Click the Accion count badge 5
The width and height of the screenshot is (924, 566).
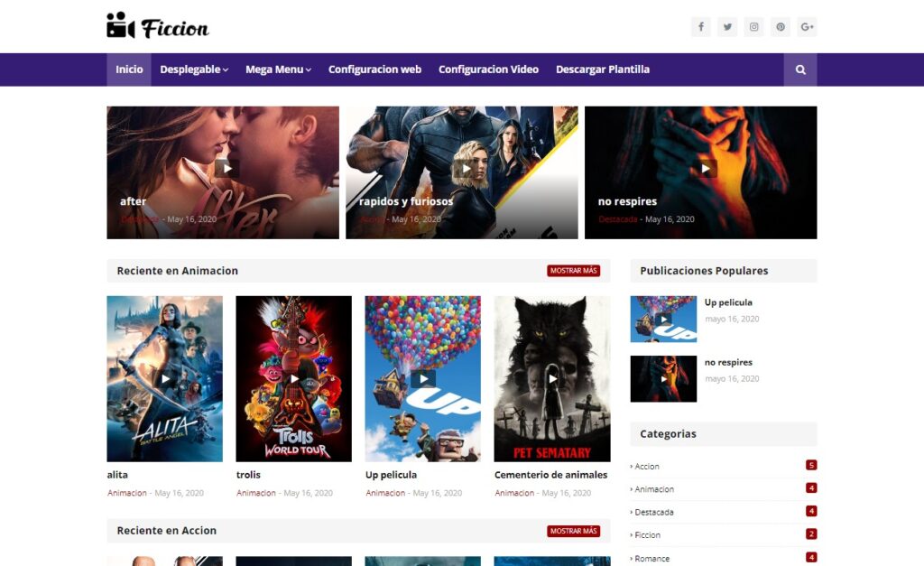[811, 465]
